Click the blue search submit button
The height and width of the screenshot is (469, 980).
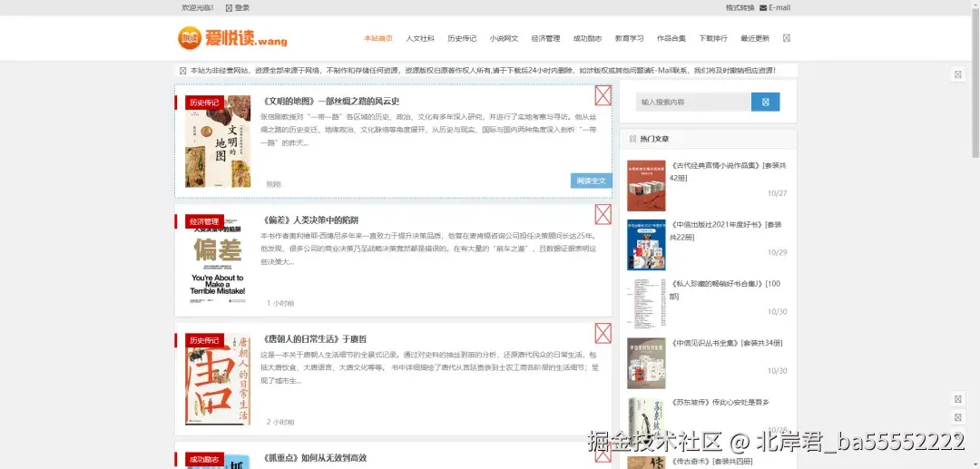pyautogui.click(x=766, y=102)
